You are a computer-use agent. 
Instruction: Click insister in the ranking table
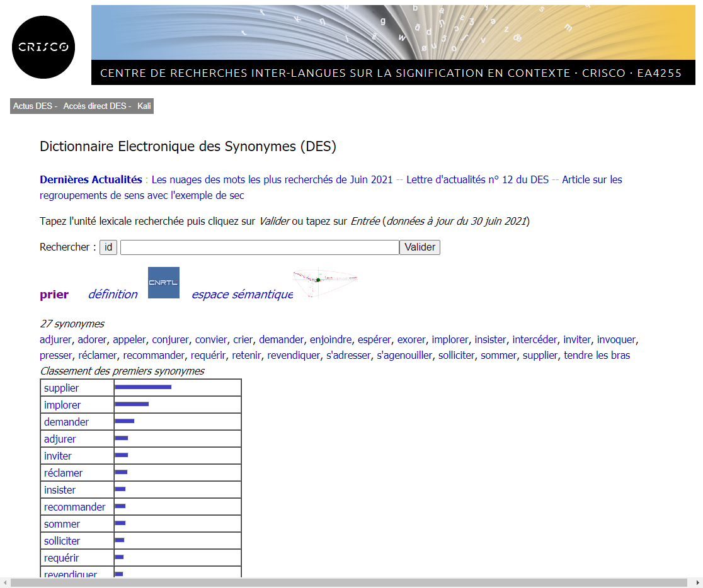(60, 490)
